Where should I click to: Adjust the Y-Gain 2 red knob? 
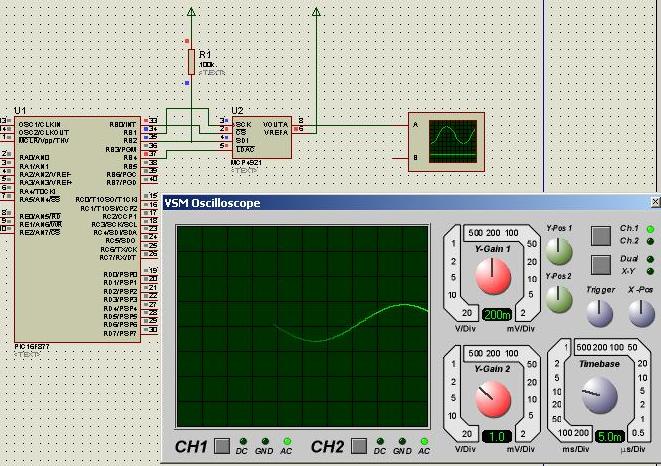[x=493, y=399]
